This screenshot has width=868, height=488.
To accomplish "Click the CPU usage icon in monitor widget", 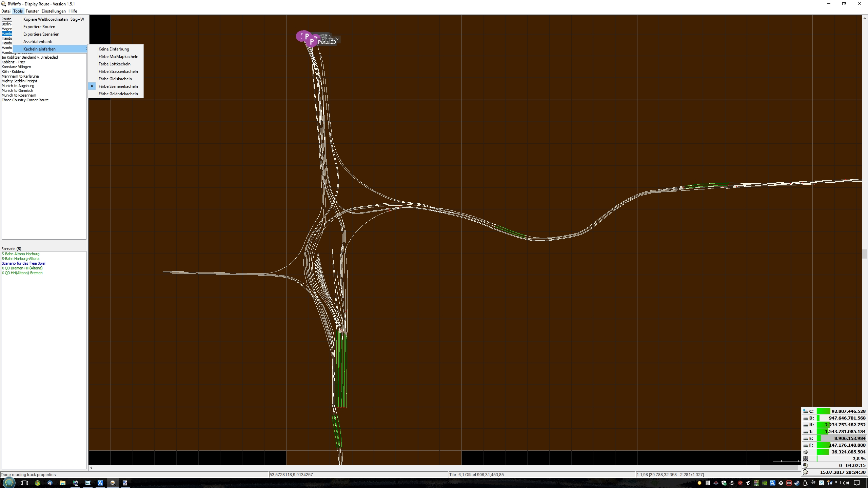I will 806,459.
